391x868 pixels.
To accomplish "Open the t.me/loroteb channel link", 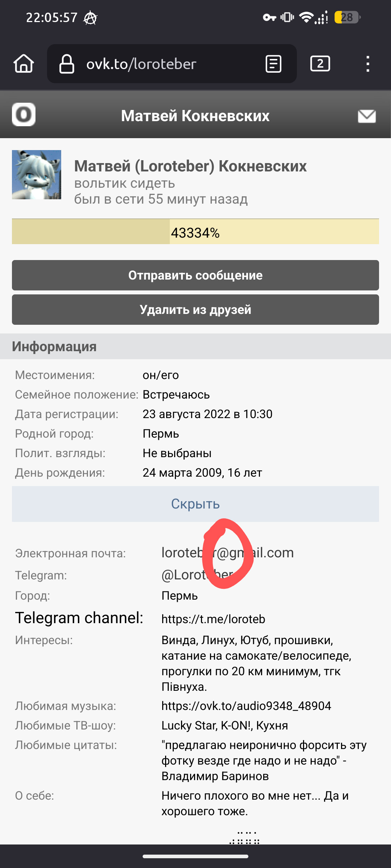I will [x=213, y=619].
